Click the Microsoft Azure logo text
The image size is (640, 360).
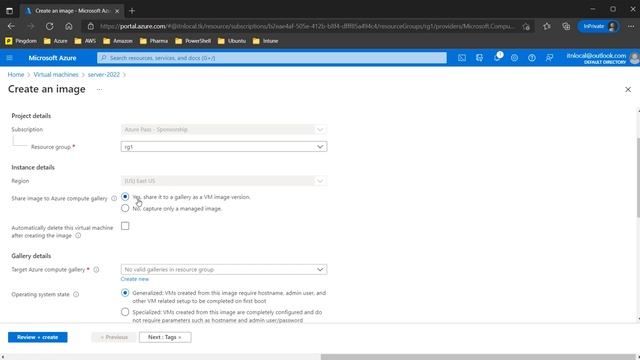(52, 58)
